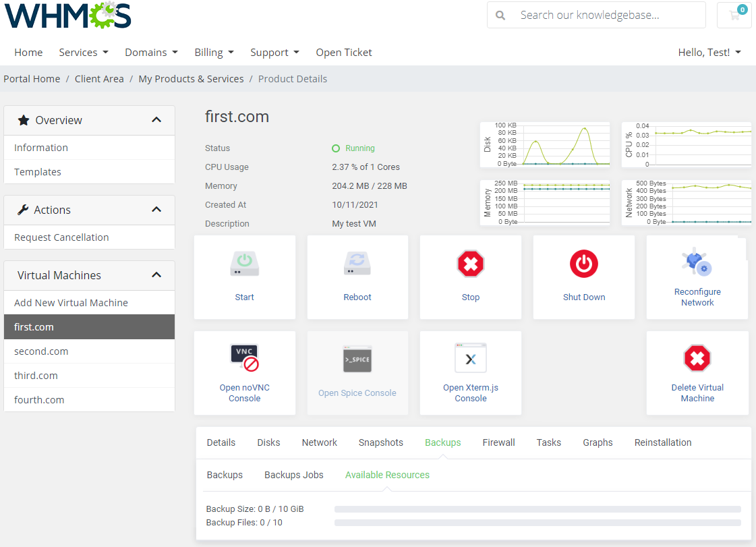Viewport: 756px width, 547px height.
Task: Click the Backup Files progress bar
Action: click(x=537, y=523)
